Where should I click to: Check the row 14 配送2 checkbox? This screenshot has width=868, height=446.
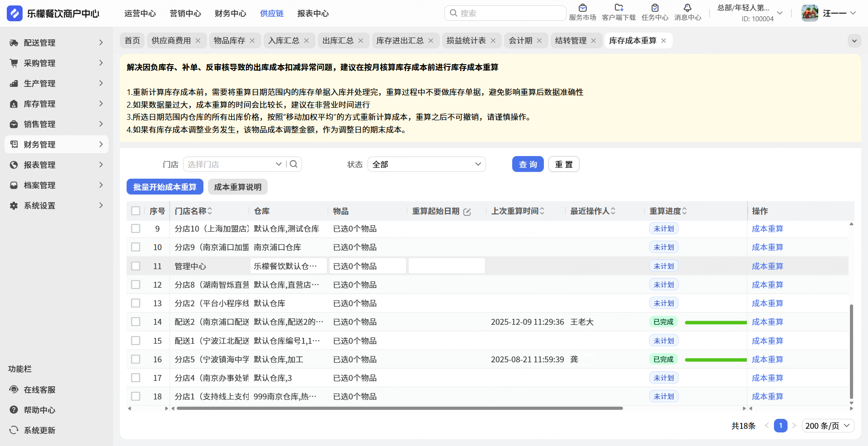coord(136,322)
